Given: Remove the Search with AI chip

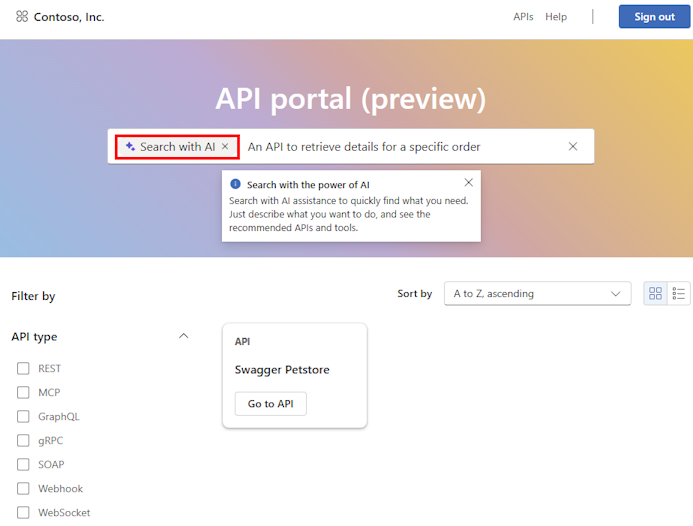Looking at the screenshot, I should [225, 146].
